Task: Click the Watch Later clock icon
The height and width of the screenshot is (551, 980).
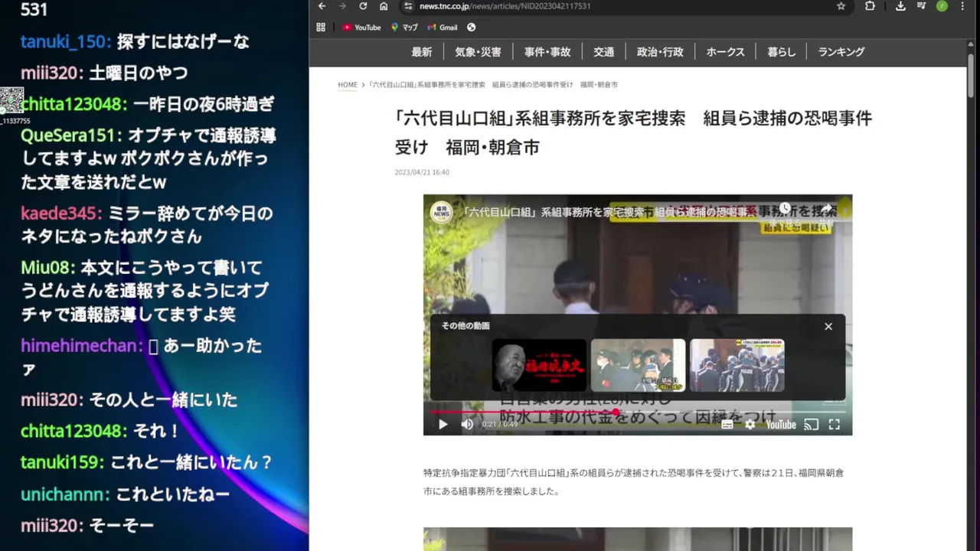Action: tap(785, 208)
